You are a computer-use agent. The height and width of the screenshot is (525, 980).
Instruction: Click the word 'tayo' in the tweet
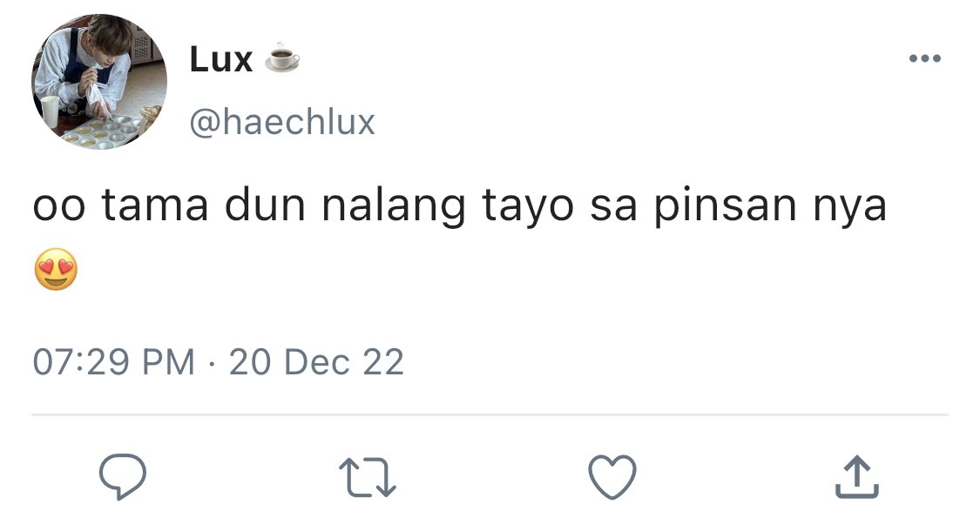click(x=528, y=207)
